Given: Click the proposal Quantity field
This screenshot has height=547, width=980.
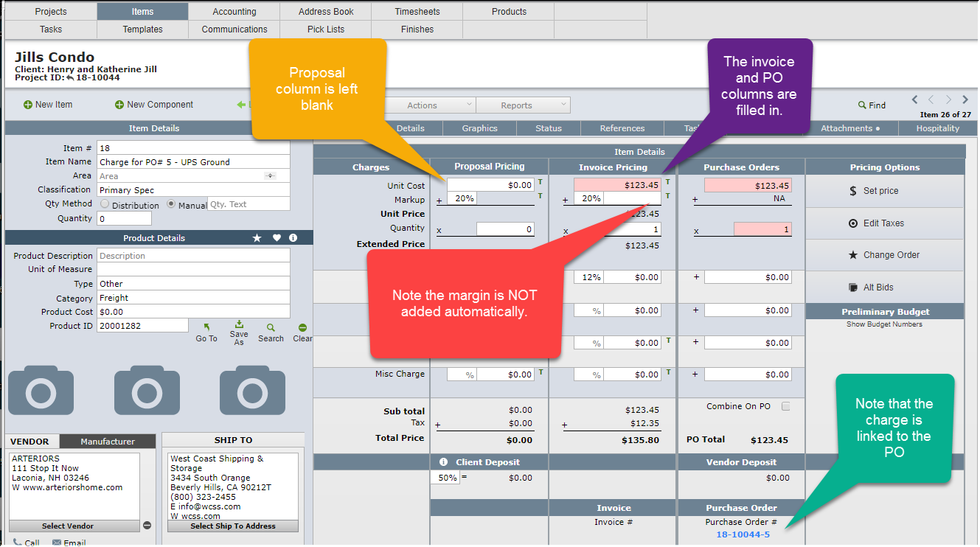Looking at the screenshot, I should coord(505,229).
